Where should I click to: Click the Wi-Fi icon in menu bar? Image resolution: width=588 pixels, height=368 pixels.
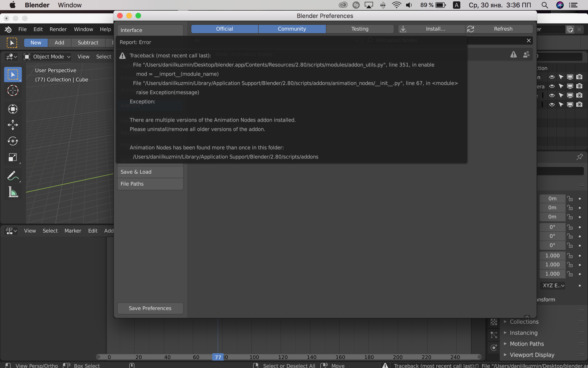pos(396,5)
